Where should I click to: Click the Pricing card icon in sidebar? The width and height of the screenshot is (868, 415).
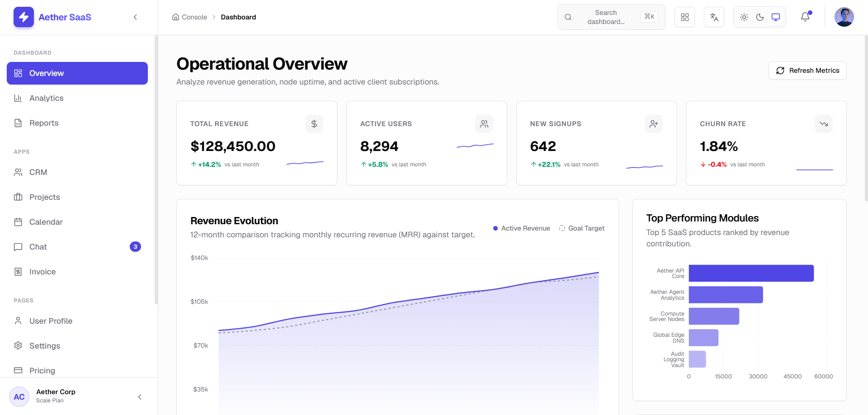point(18,370)
